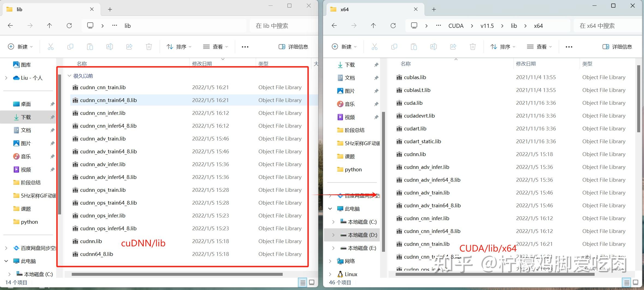Navigate up one level in x64 window

374,25
